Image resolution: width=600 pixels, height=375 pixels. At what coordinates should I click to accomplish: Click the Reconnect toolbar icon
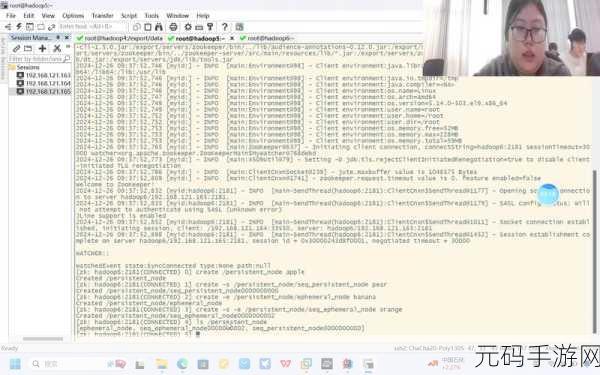point(41,27)
